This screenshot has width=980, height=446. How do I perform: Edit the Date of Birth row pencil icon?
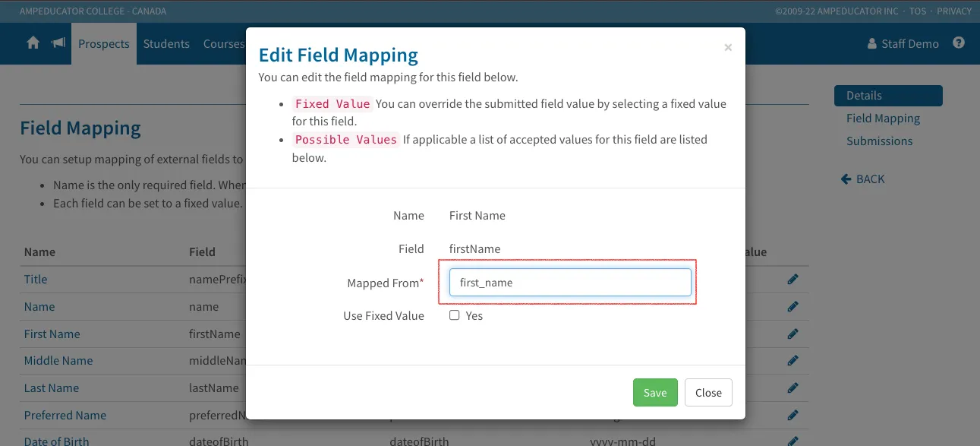[793, 441]
